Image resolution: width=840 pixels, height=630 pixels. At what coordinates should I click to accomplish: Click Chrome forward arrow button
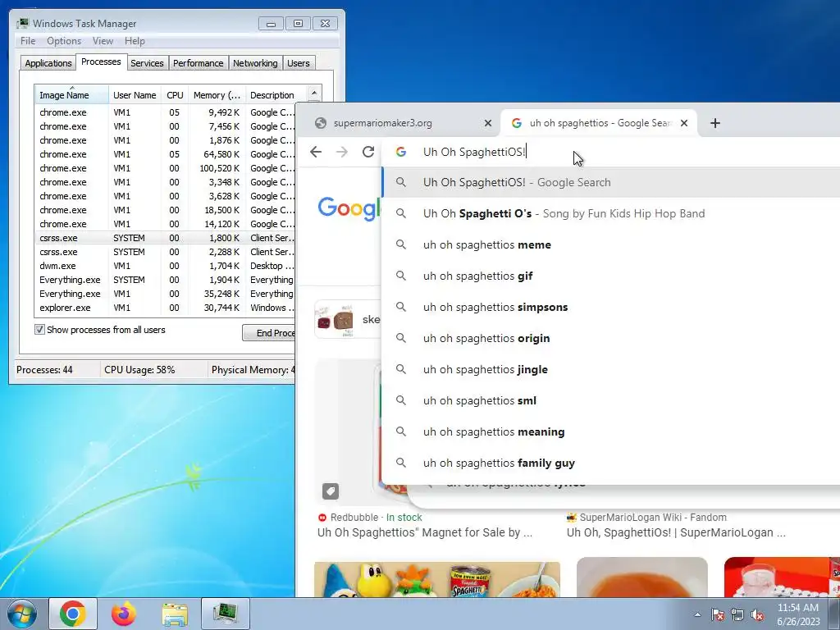pyautogui.click(x=342, y=152)
